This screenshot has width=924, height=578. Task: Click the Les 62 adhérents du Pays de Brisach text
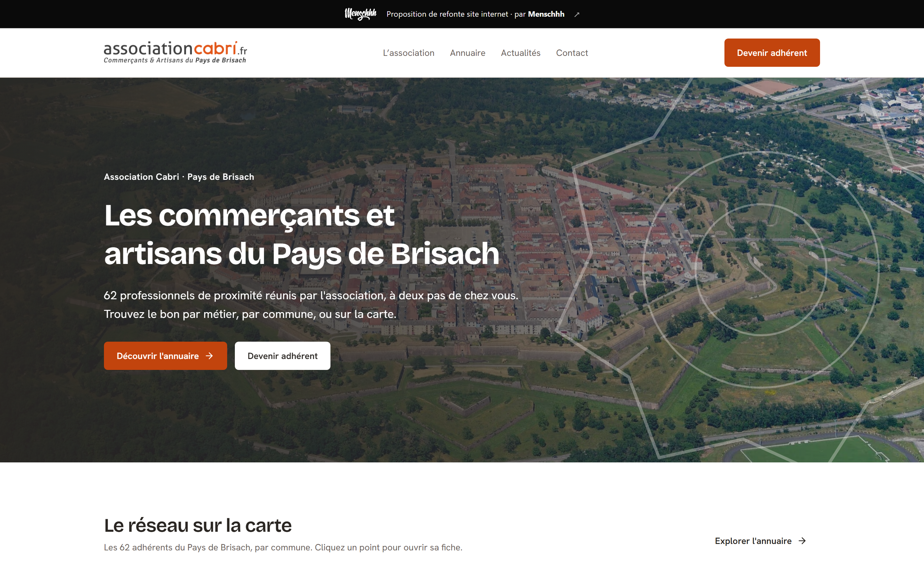tap(283, 547)
